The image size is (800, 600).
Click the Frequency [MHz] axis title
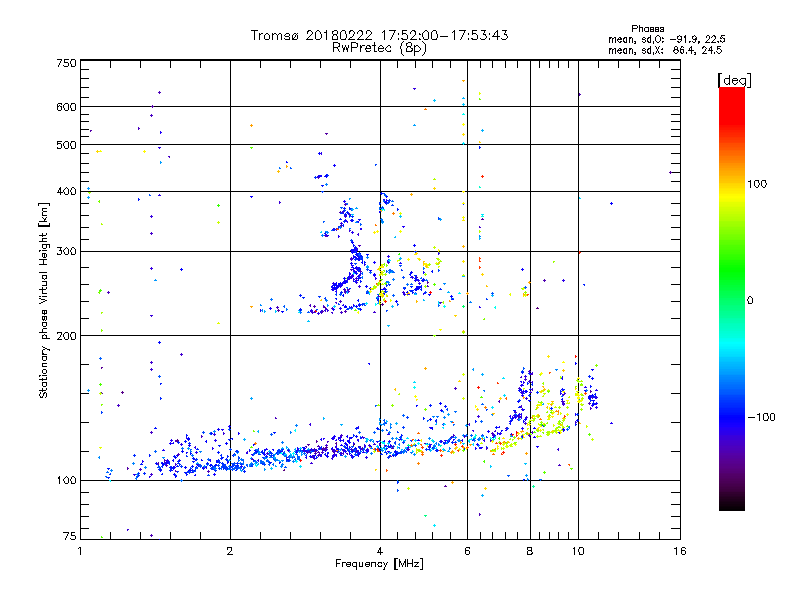(x=379, y=564)
